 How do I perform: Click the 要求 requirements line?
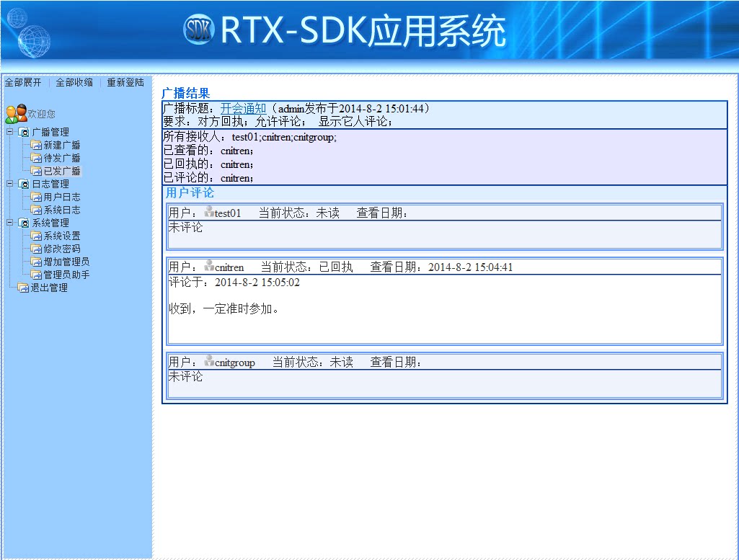click(278, 122)
